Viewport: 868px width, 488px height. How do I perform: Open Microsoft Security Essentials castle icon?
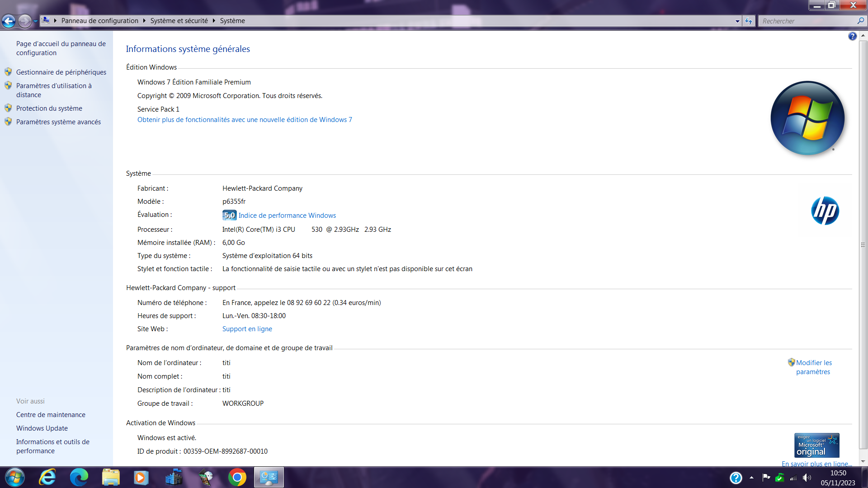(174, 477)
